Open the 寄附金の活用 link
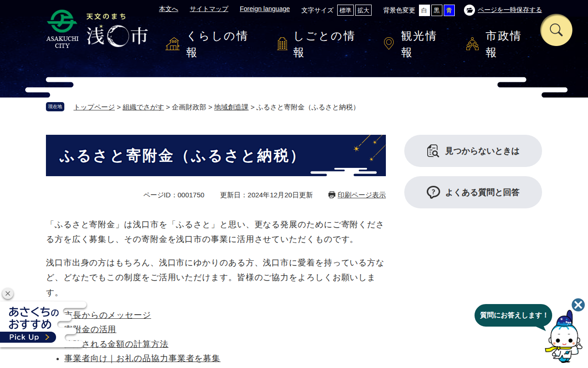Image resolution: width=588 pixels, height=368 pixels. [90, 329]
